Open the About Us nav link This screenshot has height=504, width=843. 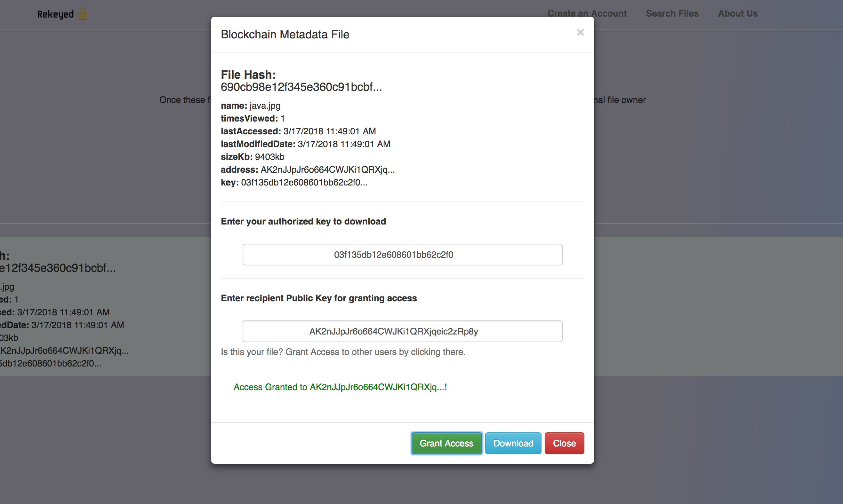pos(737,13)
